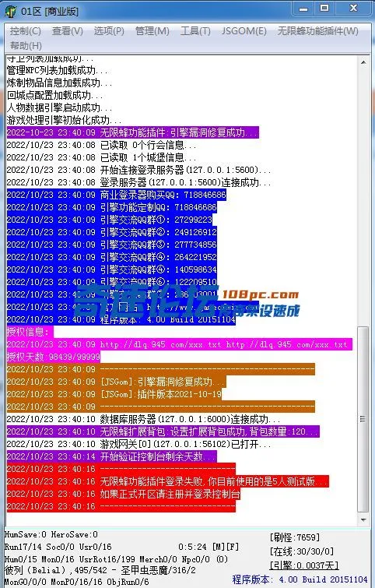
Task: Select the line 商业登录器购买QQ
Action: pos(117,195)
